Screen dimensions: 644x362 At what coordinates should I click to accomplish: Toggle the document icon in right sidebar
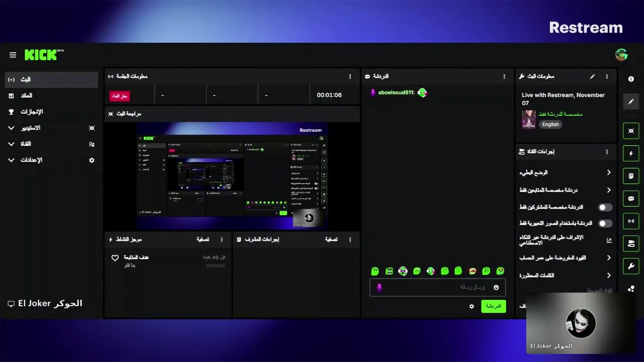pos(631,176)
